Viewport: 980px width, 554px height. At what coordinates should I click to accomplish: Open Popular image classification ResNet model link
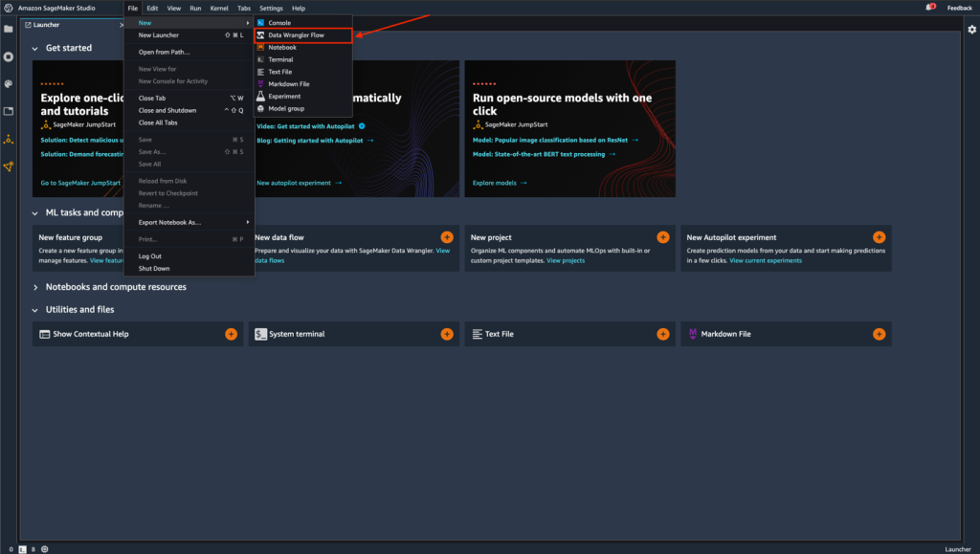(555, 140)
